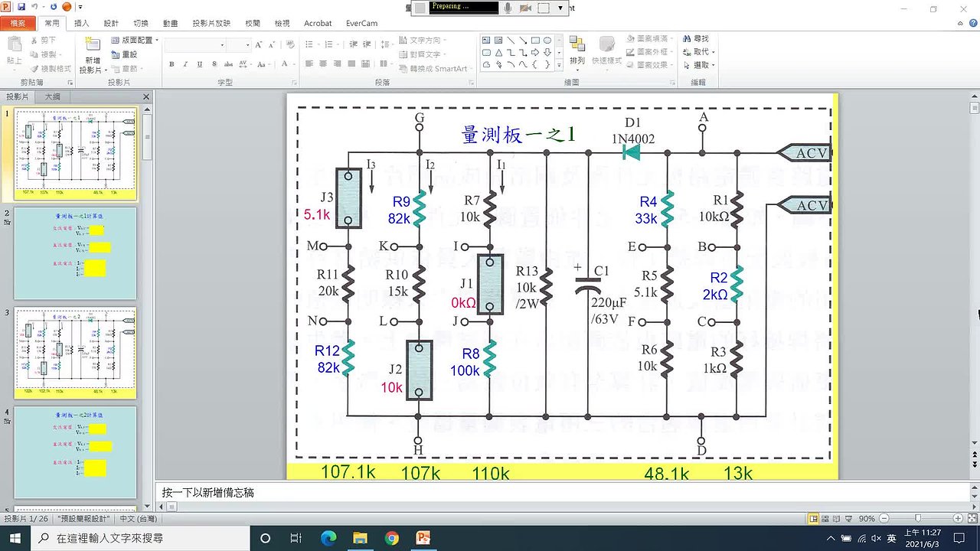The height and width of the screenshot is (551, 980).
Task: Select the Rectangle shape in gallery
Action: (535, 40)
